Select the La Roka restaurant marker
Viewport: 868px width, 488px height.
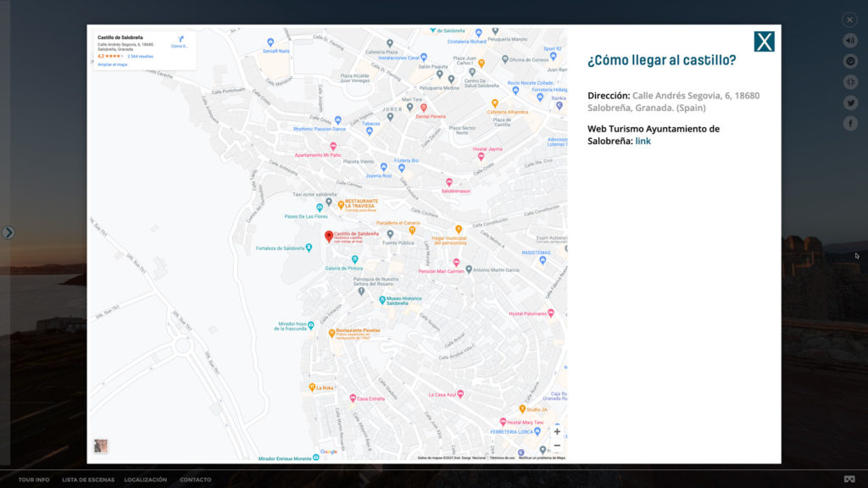(312, 387)
